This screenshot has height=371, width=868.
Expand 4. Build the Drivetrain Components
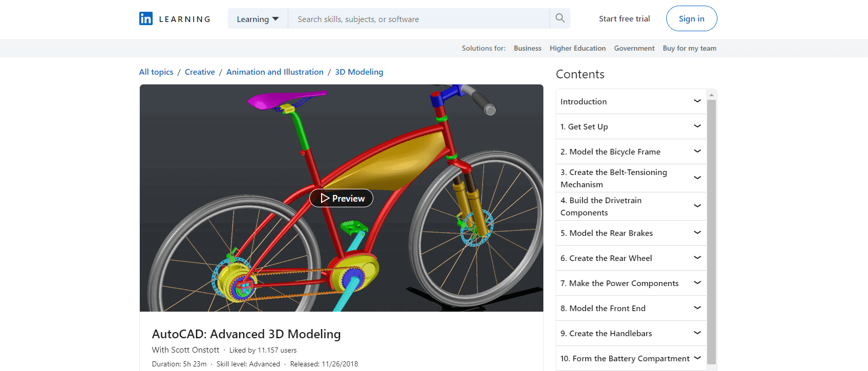pyautogui.click(x=631, y=206)
